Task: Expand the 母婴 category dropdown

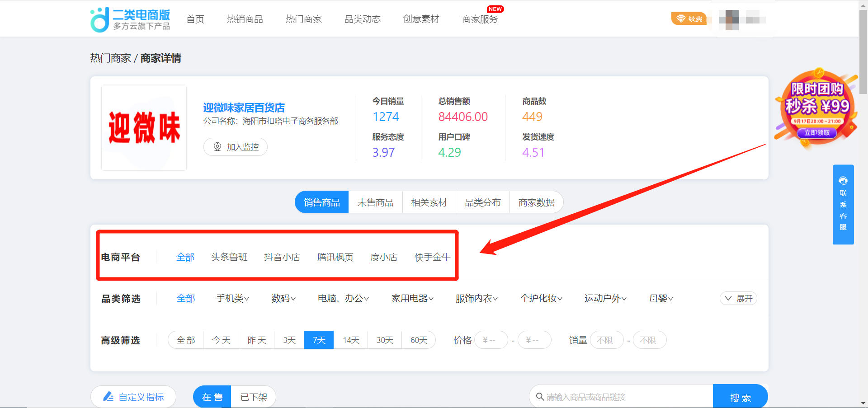Action: (x=661, y=298)
